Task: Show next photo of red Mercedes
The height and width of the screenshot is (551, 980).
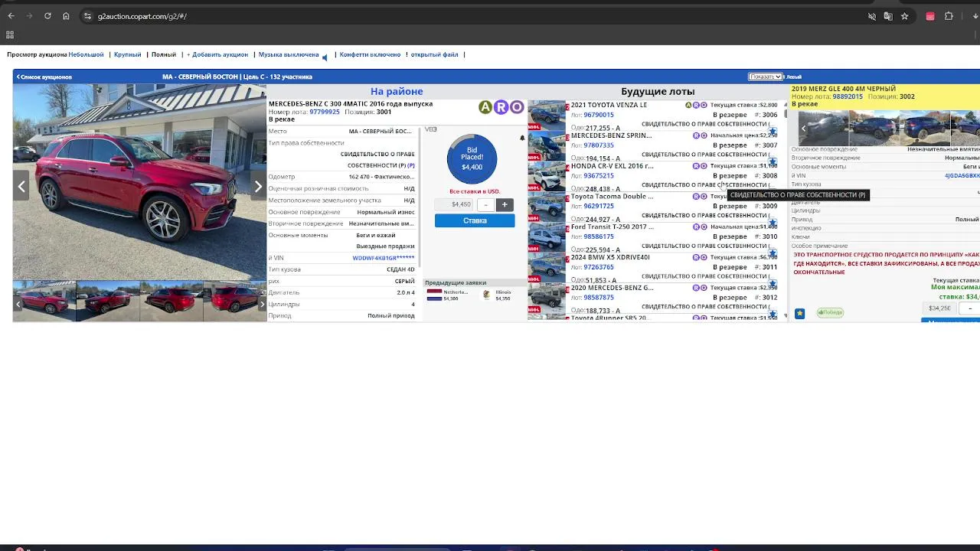Action: 258,186
